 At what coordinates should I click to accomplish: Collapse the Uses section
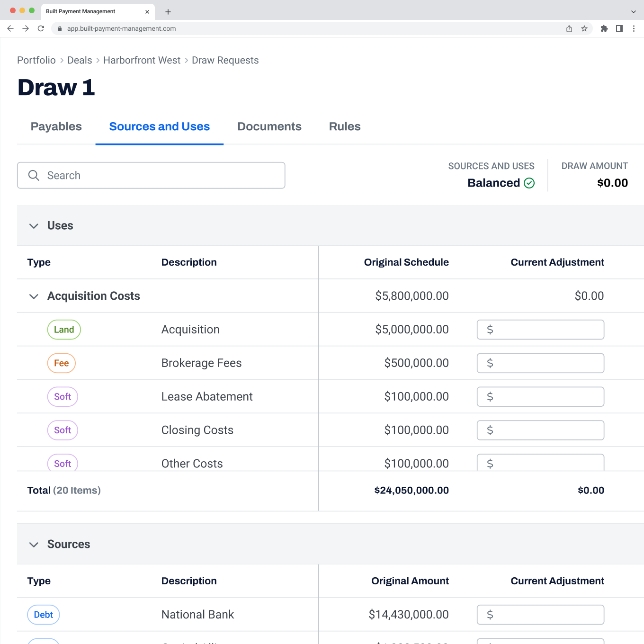(34, 226)
